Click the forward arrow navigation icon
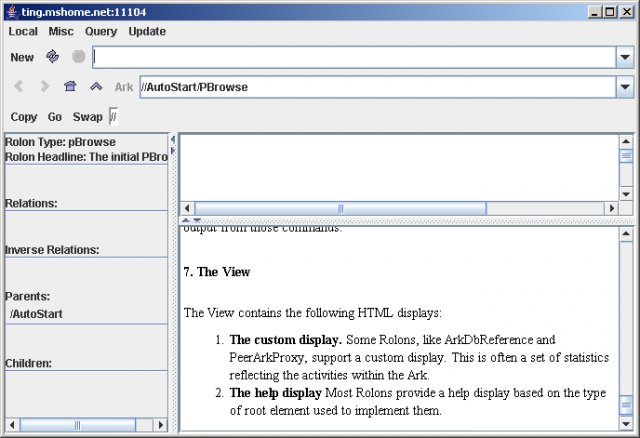Viewport: 640px width, 438px height. tap(44, 87)
